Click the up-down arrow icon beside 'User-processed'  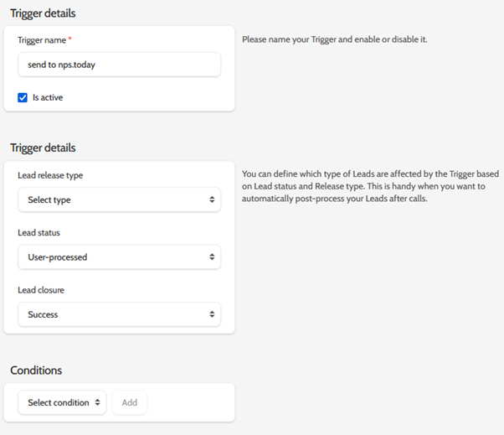(x=212, y=257)
